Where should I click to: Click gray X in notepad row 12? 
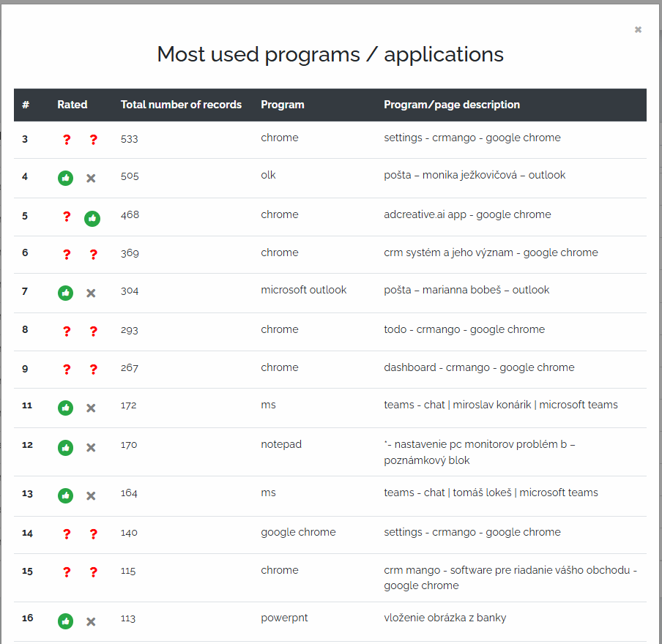coord(91,447)
